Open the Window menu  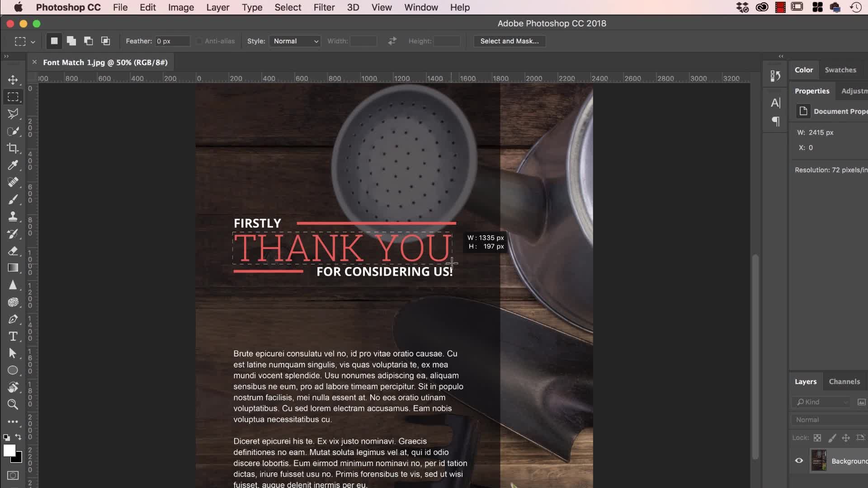[421, 7]
